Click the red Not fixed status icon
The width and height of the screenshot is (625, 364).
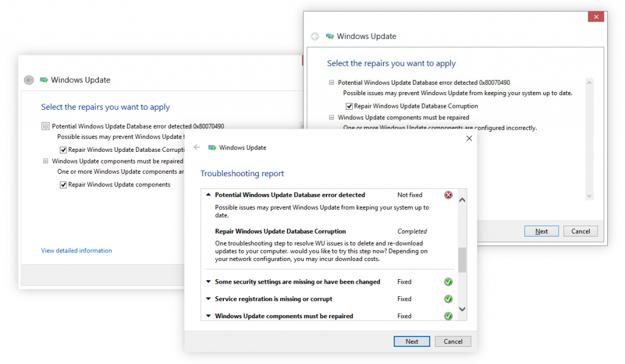coord(448,194)
